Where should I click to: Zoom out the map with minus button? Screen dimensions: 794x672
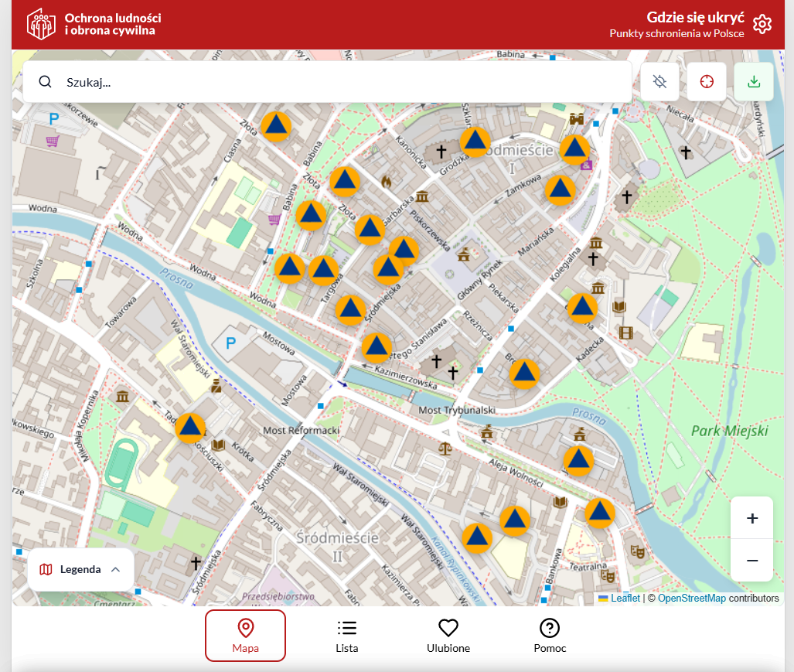pos(751,560)
